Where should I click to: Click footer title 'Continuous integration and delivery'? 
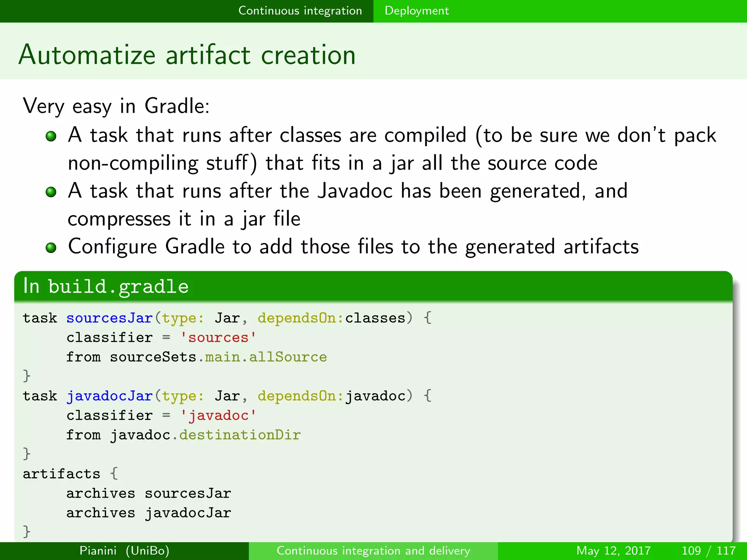(x=373, y=551)
